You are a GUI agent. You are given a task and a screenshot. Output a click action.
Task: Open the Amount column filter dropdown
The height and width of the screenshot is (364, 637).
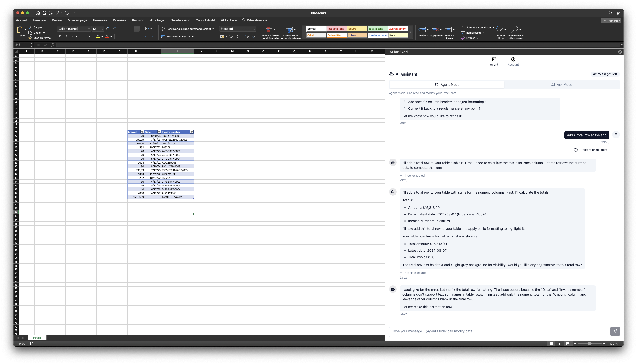point(142,132)
